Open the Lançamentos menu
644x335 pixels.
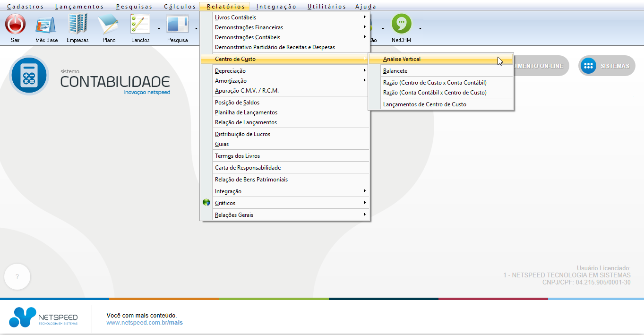pyautogui.click(x=79, y=7)
